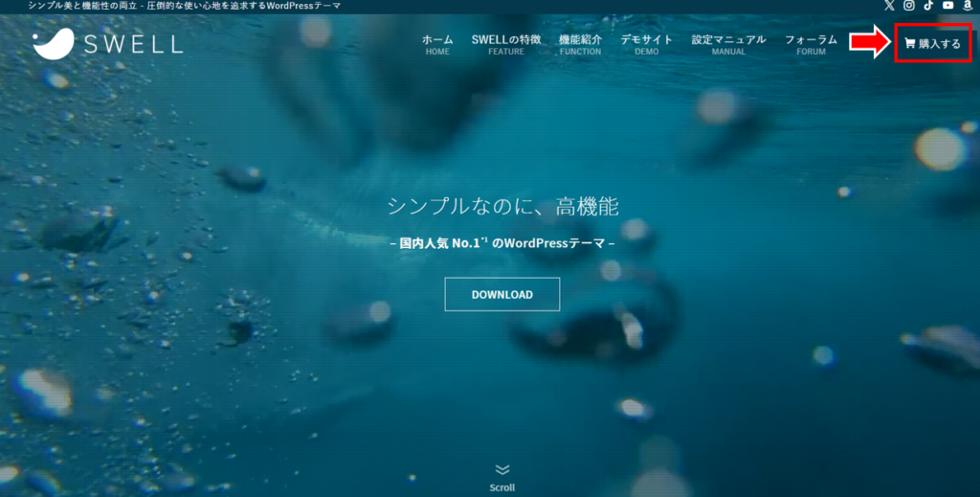980x497 pixels.
Task: Open the X (Twitter) social link
Action: 890,6
